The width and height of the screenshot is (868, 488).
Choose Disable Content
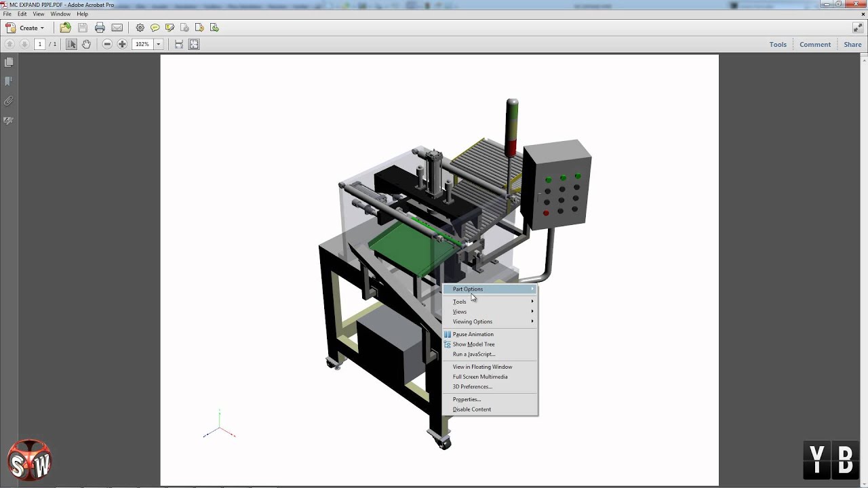tap(490, 409)
